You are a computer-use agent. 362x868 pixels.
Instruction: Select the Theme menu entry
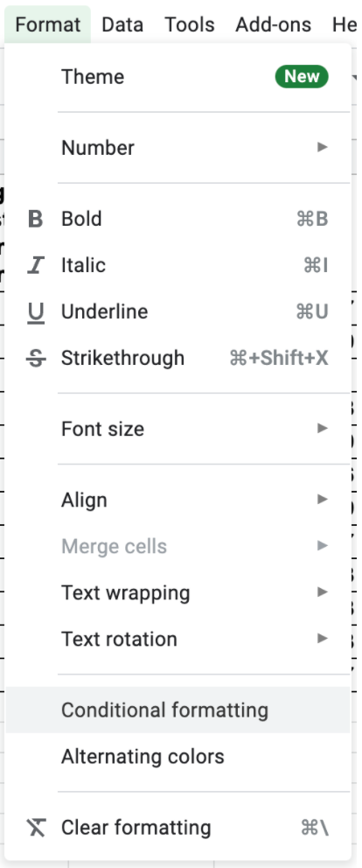tap(178, 76)
